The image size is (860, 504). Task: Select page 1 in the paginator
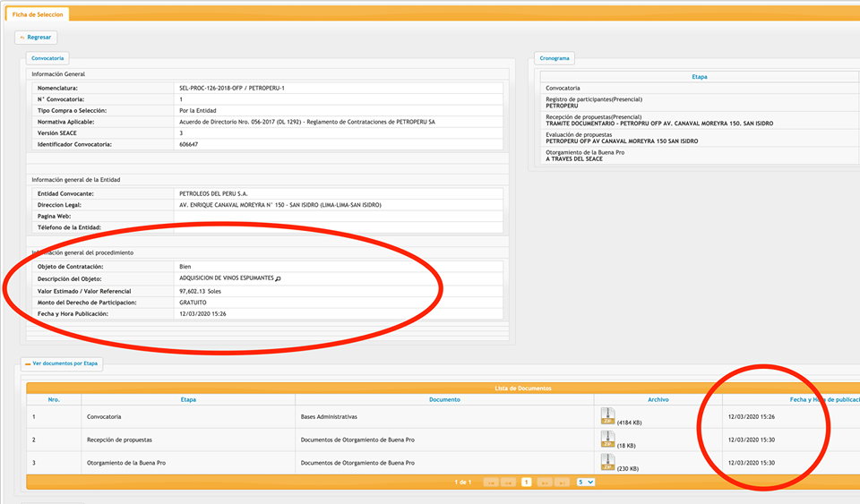[527, 483]
